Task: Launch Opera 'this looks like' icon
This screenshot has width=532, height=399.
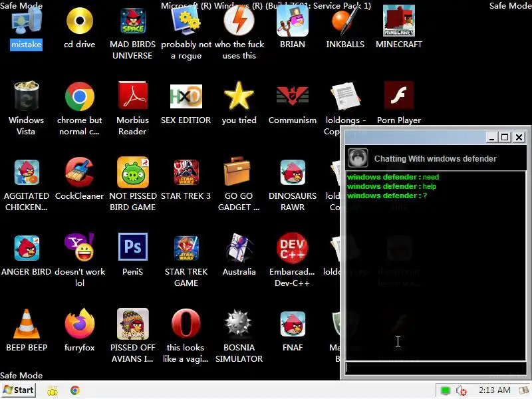Action: click(186, 324)
